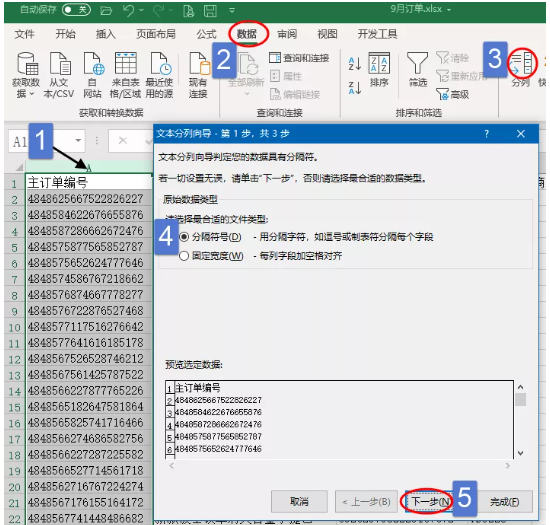
Task: Click the 来自表格/区域 icon
Action: [x=126, y=64]
